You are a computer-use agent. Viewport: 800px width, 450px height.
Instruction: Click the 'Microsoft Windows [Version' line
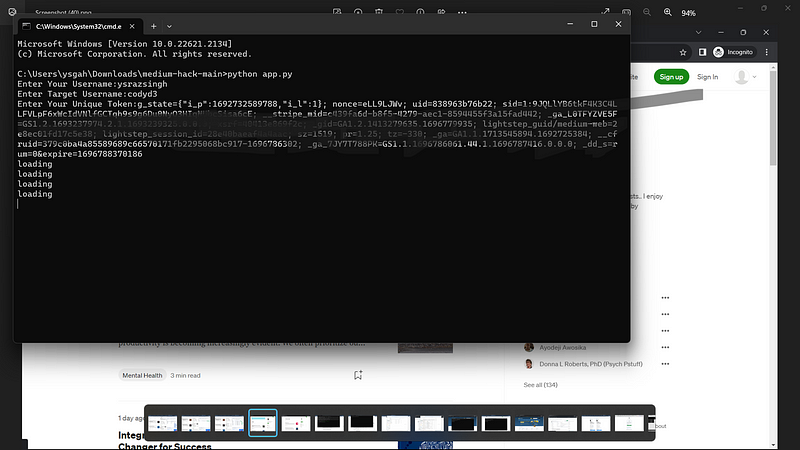coord(124,44)
